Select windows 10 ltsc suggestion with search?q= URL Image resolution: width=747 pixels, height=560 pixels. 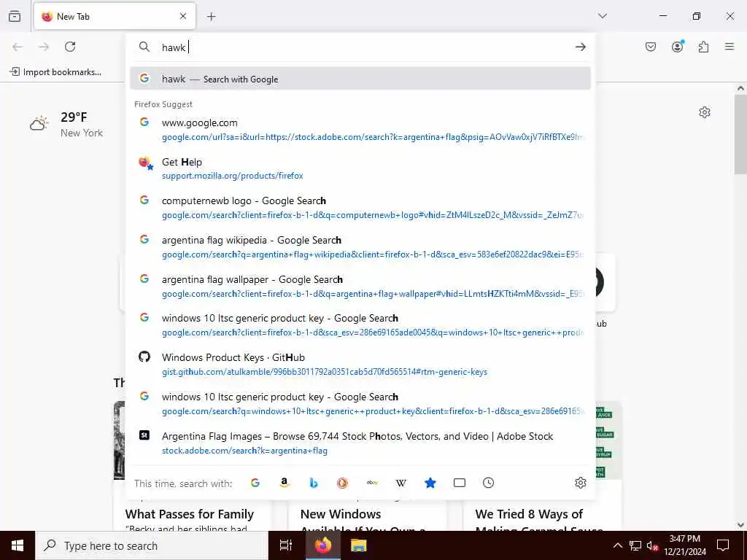pyautogui.click(x=360, y=404)
